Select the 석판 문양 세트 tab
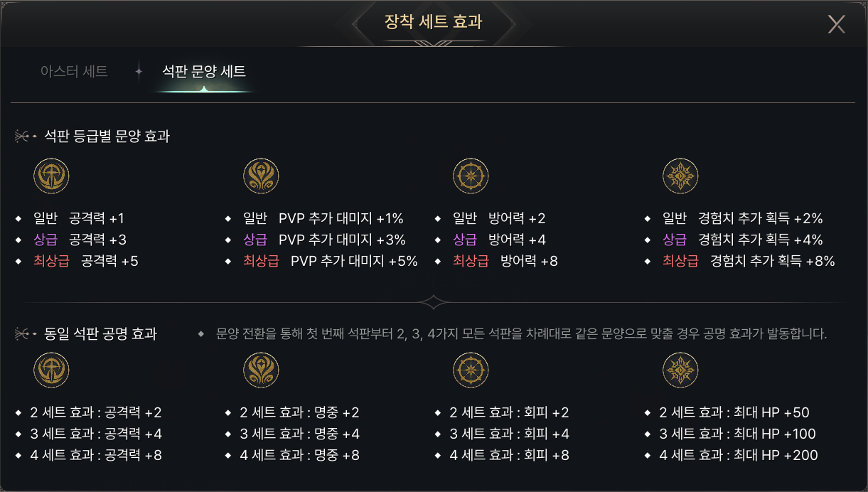 (x=204, y=71)
